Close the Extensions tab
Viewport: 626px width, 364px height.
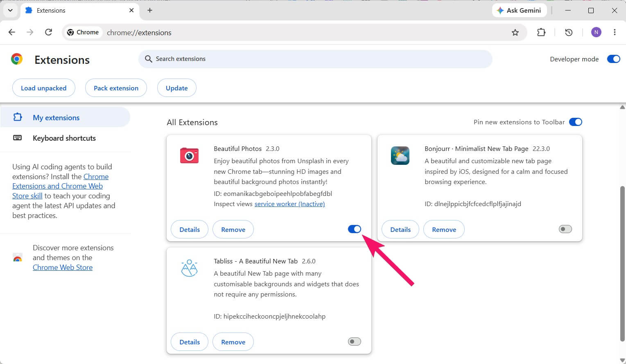[x=131, y=11]
